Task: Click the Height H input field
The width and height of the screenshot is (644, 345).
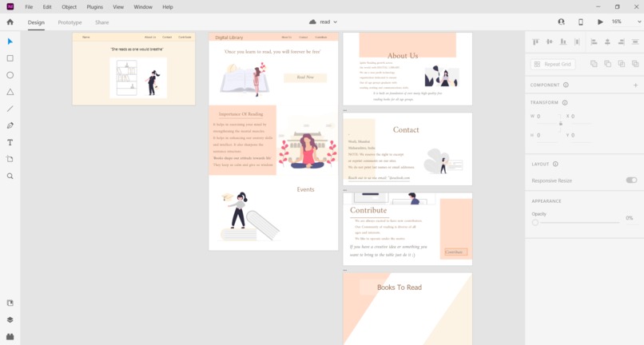Action: tap(547, 135)
